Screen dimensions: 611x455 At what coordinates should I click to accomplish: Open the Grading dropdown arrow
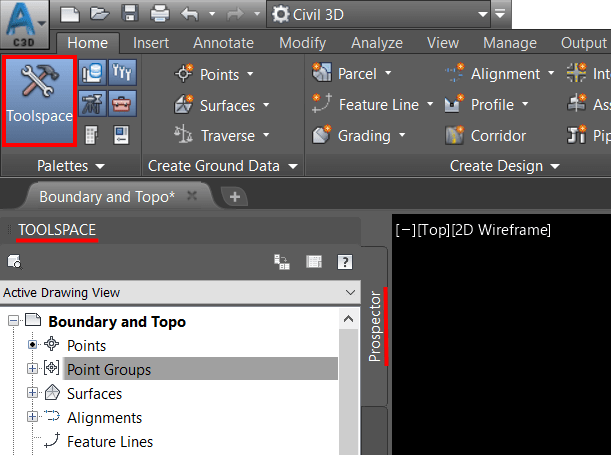tap(402, 135)
